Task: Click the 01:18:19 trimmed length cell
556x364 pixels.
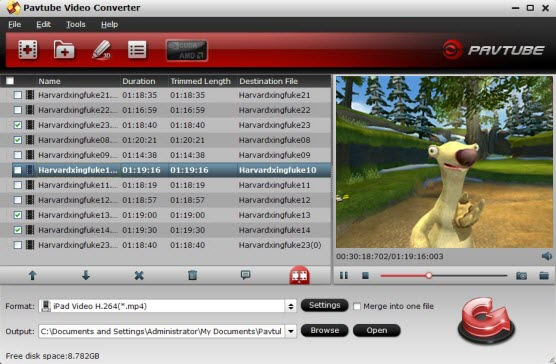Action: point(187,185)
